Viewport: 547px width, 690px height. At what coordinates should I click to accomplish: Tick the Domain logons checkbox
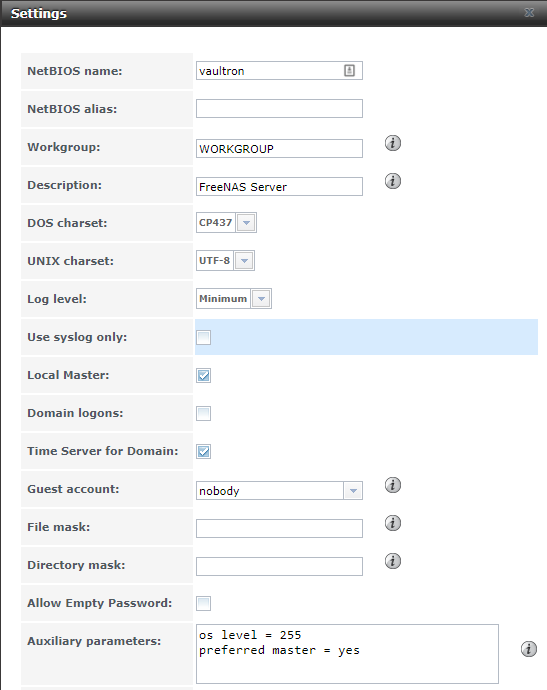tap(203, 413)
